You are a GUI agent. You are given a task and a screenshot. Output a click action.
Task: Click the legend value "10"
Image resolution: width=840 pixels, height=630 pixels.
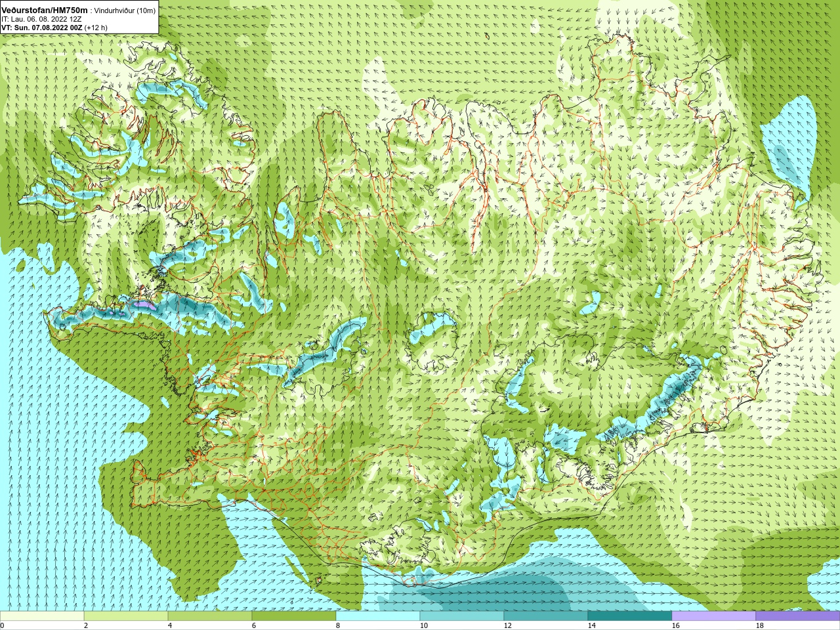(423, 625)
